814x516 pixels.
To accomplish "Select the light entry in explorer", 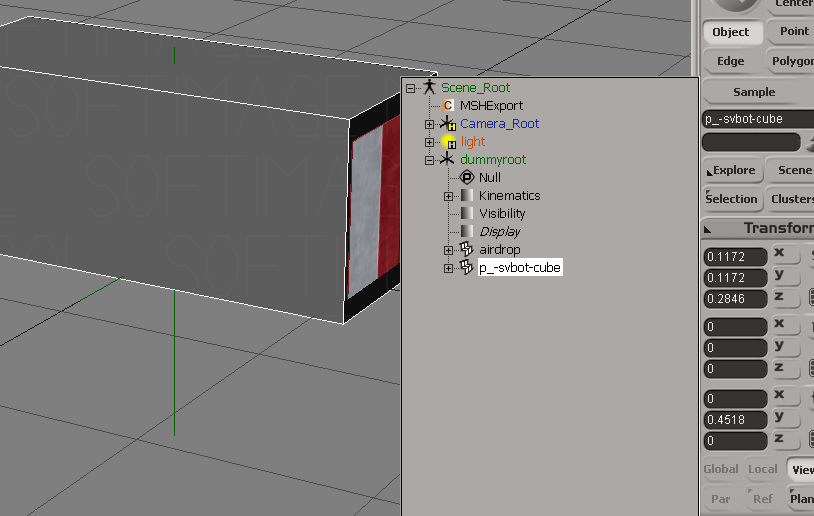I will pyautogui.click(x=472, y=142).
